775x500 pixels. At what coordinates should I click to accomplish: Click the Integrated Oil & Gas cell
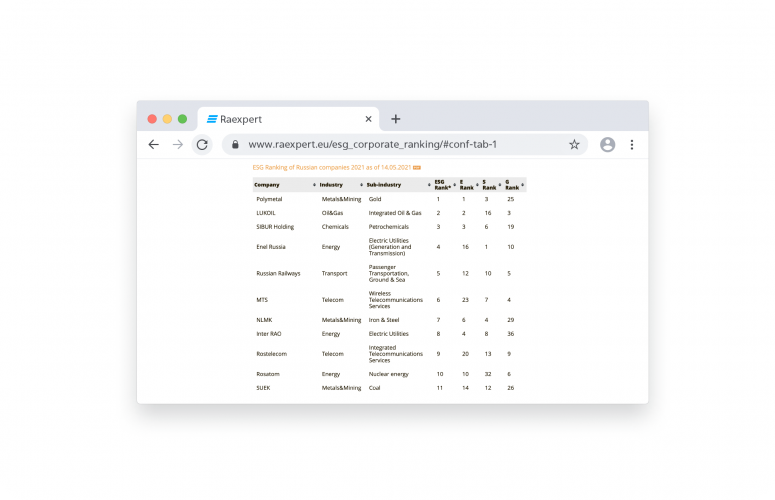coord(395,213)
